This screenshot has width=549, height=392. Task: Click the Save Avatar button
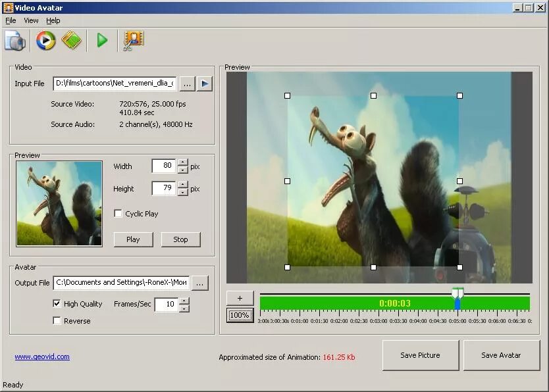[x=502, y=355]
